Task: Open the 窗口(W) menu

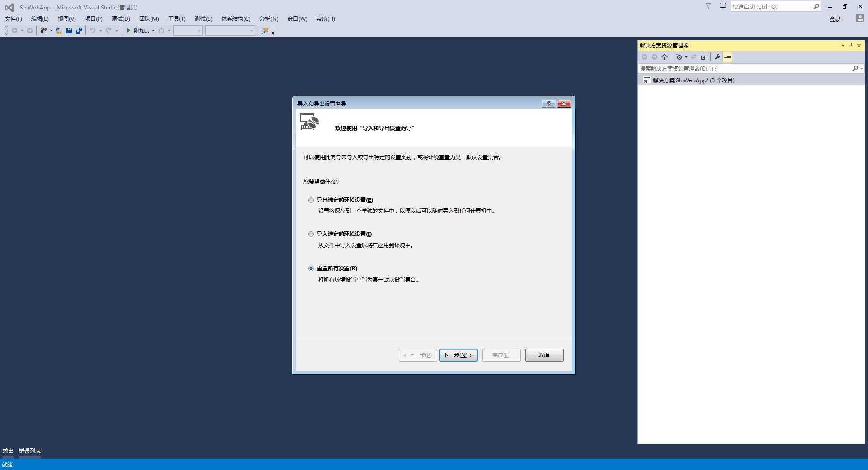Action: pyautogui.click(x=297, y=19)
